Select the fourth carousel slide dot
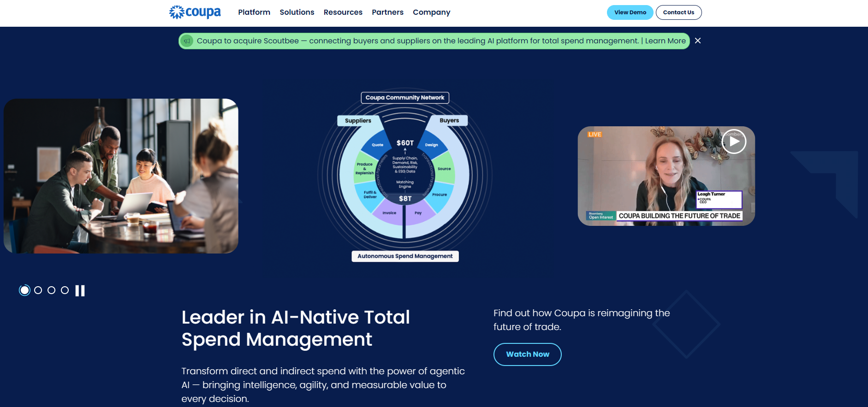 tap(65, 290)
